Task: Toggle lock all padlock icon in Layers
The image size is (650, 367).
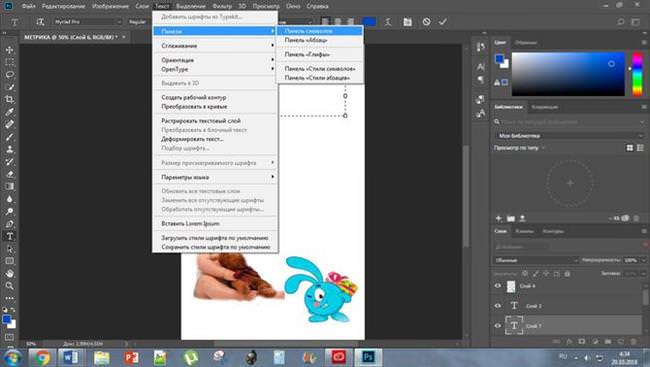Action: pyautogui.click(x=567, y=274)
